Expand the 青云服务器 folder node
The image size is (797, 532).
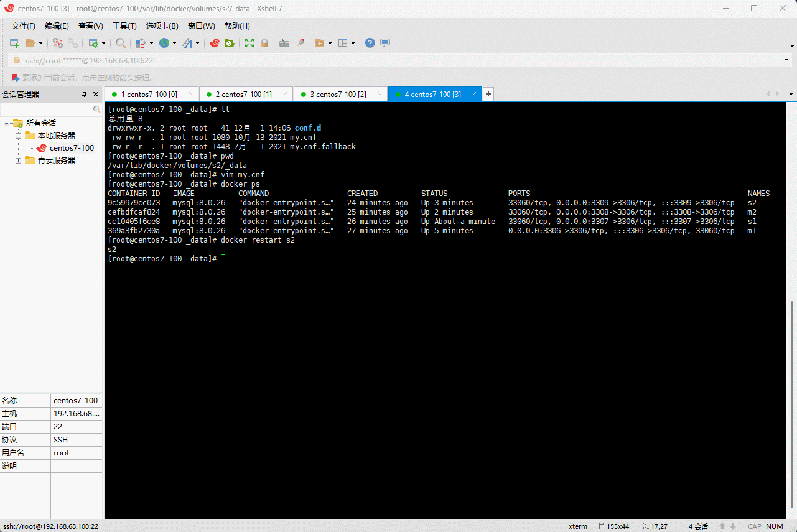coord(18,160)
